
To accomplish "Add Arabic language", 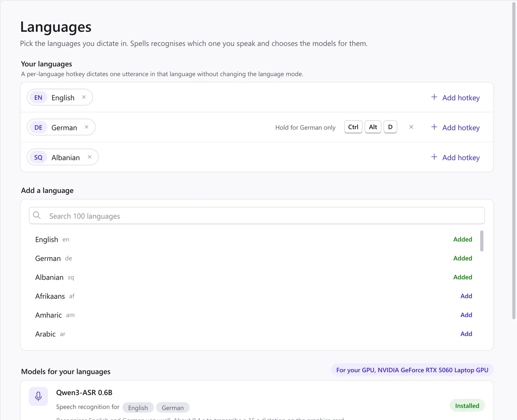I will (466, 334).
